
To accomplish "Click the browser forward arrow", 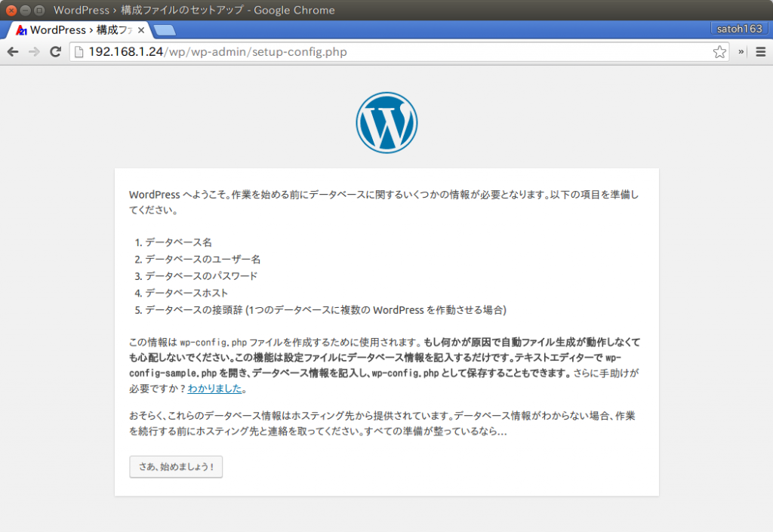I will (x=34, y=52).
